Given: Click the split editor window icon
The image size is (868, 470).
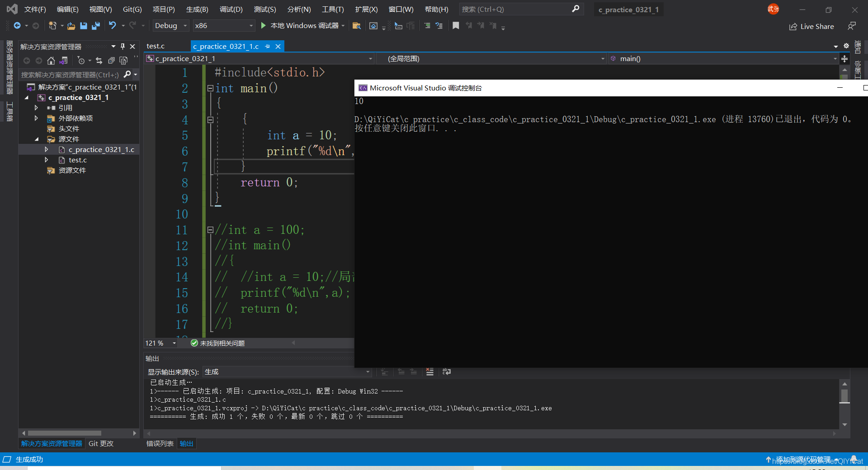Looking at the screenshot, I should coord(844,59).
